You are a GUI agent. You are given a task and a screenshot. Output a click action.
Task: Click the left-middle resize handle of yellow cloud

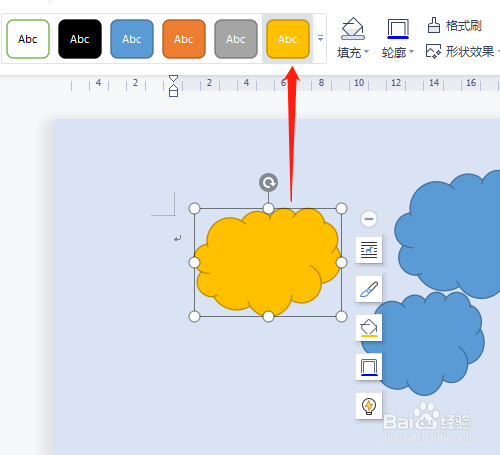click(194, 262)
